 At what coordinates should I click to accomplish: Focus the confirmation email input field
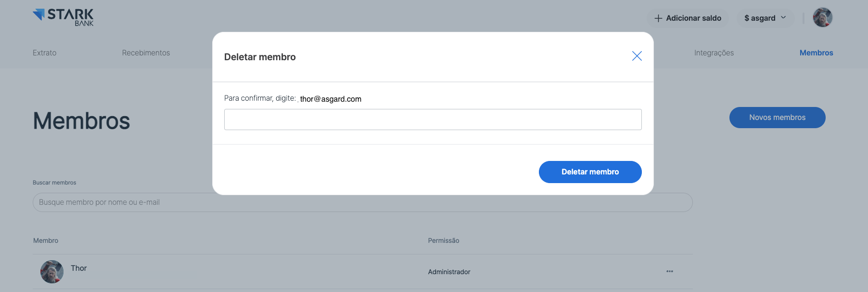(433, 119)
